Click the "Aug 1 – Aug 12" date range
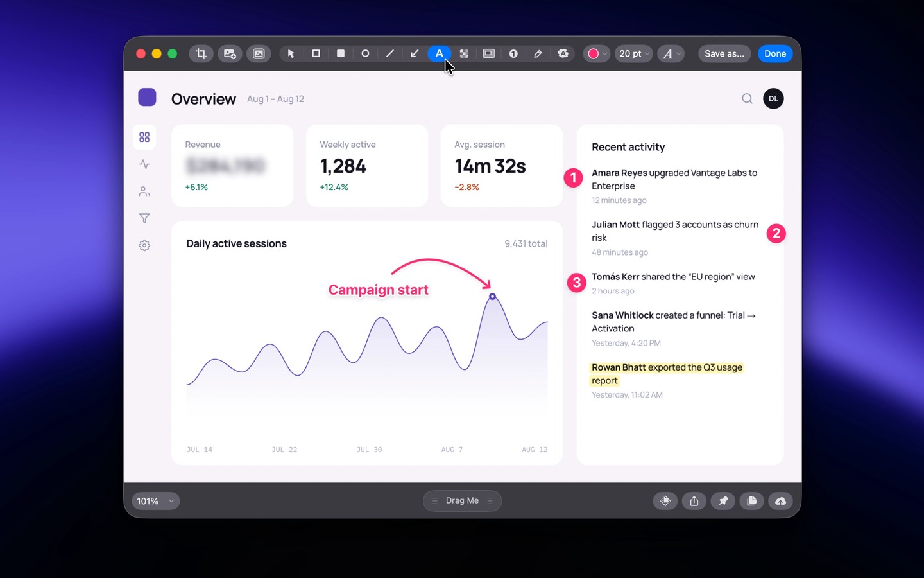The height and width of the screenshot is (578, 924). [x=276, y=99]
